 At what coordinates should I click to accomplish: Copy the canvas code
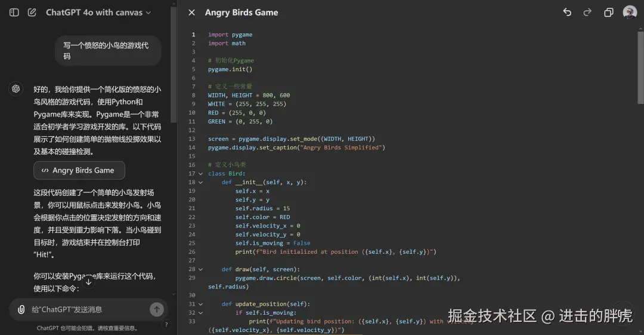(x=608, y=13)
